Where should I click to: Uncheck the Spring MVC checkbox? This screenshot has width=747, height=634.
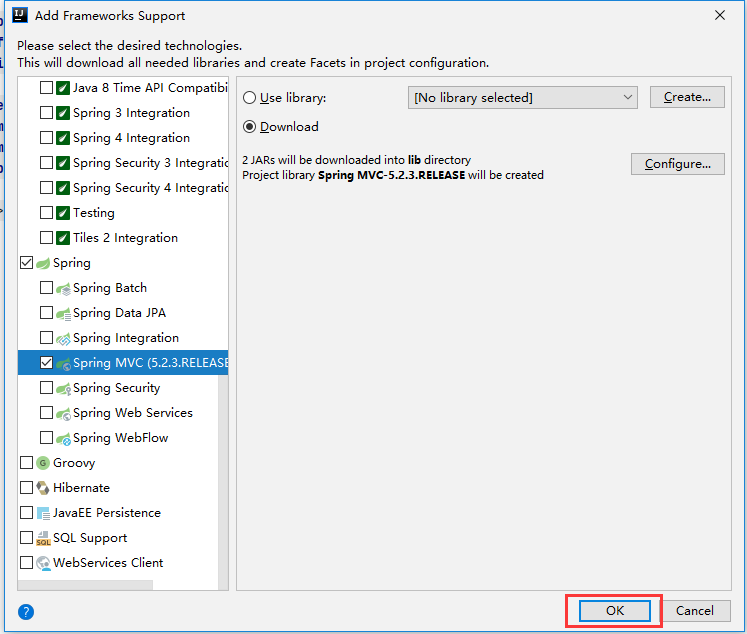(46, 362)
